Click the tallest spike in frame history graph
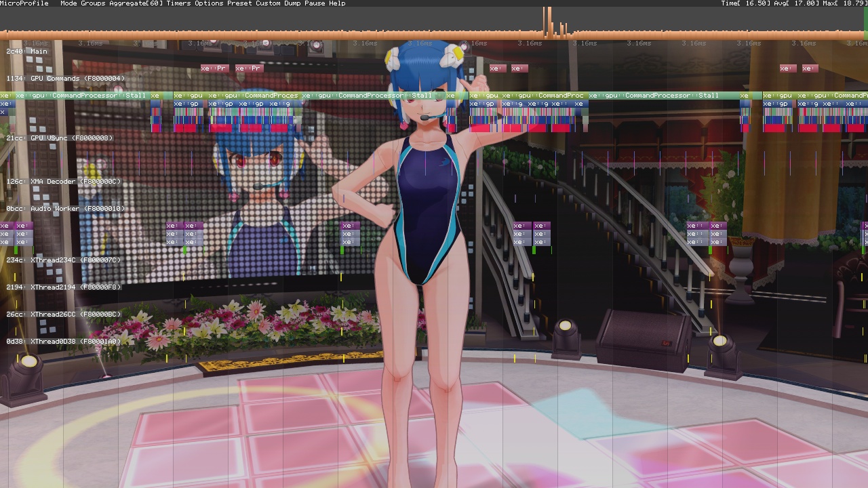This screenshot has width=868, height=488. [x=549, y=22]
